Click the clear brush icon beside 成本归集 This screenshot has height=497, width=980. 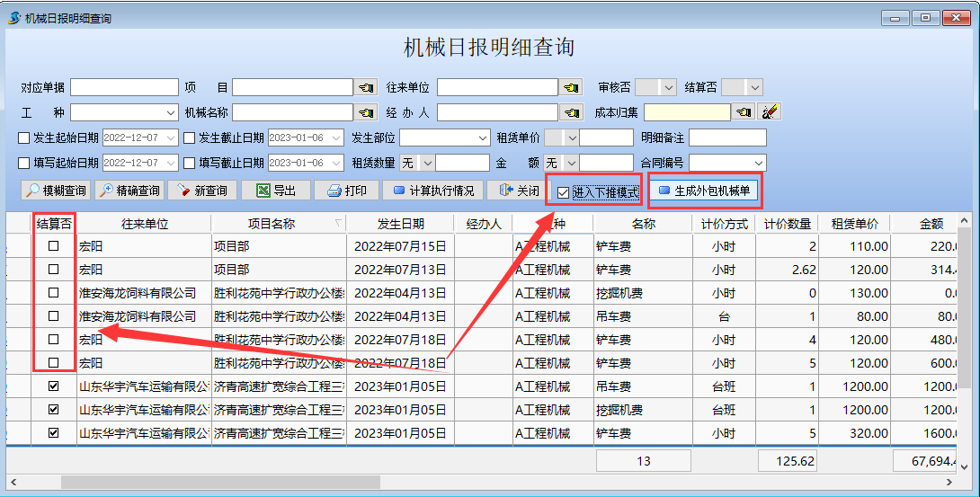770,112
